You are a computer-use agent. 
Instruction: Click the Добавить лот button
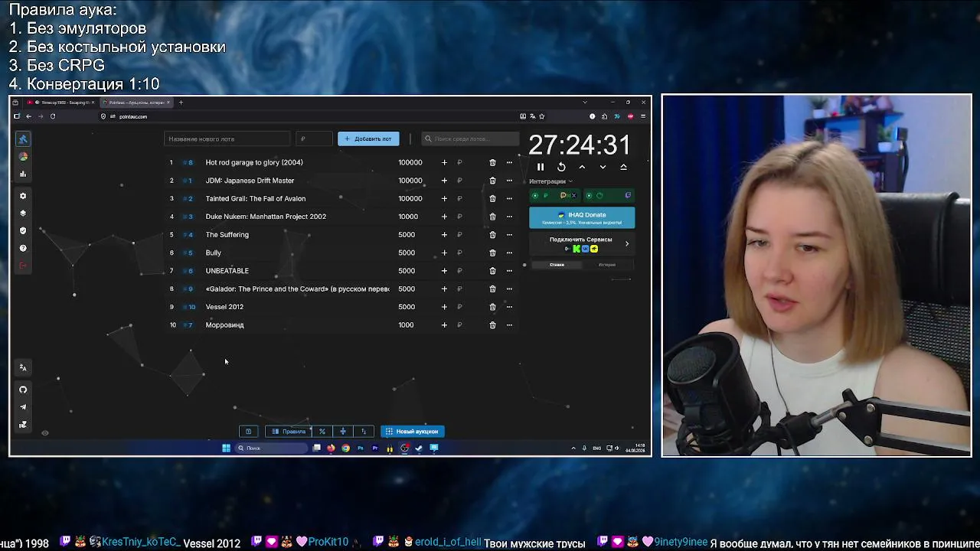368,139
